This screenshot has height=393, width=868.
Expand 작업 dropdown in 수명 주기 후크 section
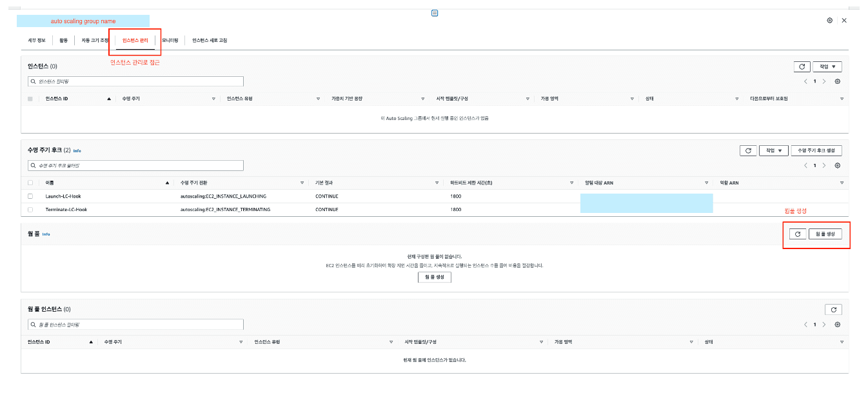774,150
